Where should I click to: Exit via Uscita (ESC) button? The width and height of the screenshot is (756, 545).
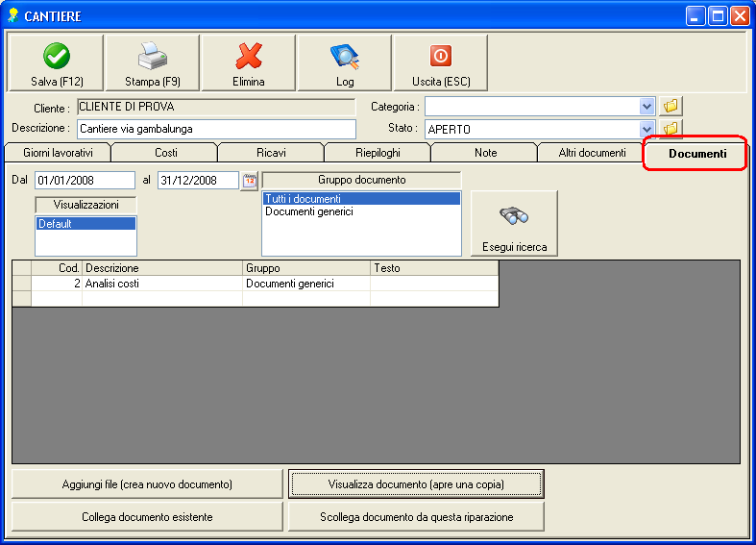(441, 62)
